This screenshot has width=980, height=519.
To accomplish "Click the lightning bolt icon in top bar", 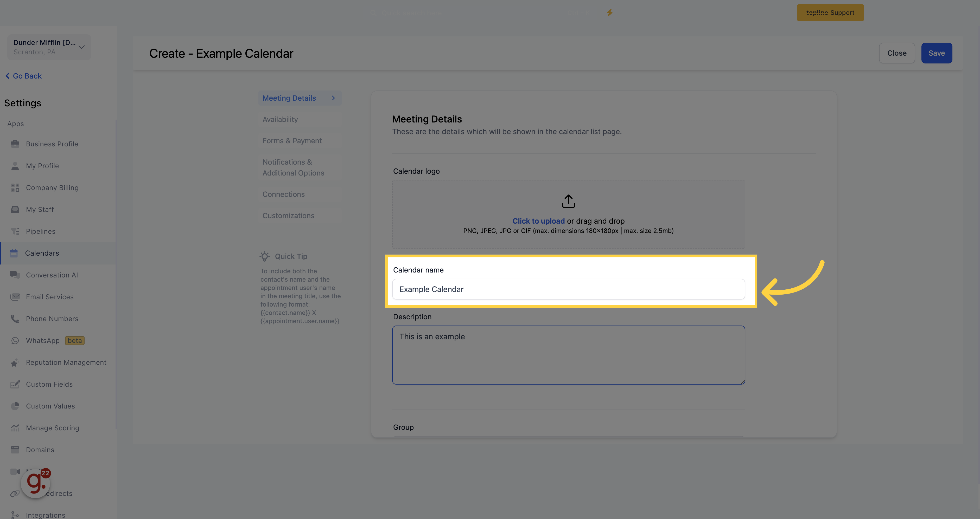I will coord(609,12).
